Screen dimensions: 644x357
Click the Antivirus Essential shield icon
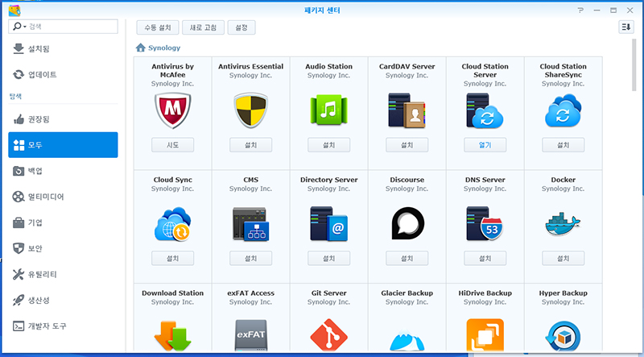click(250, 110)
